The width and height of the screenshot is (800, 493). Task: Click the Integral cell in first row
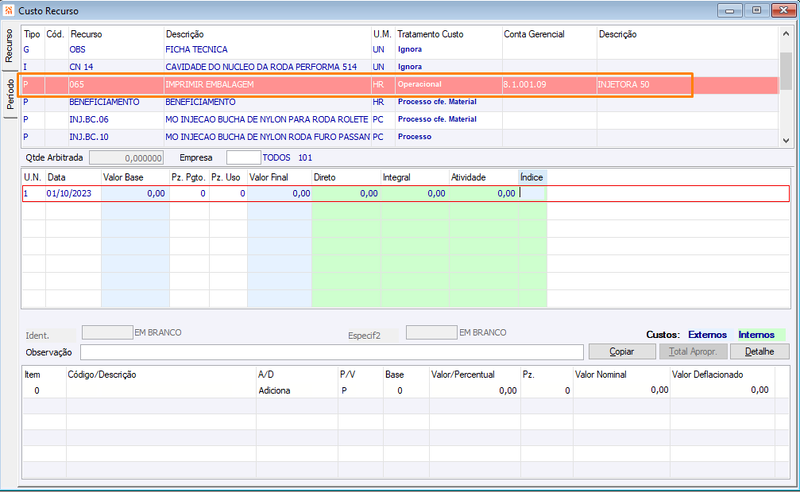pos(415,193)
